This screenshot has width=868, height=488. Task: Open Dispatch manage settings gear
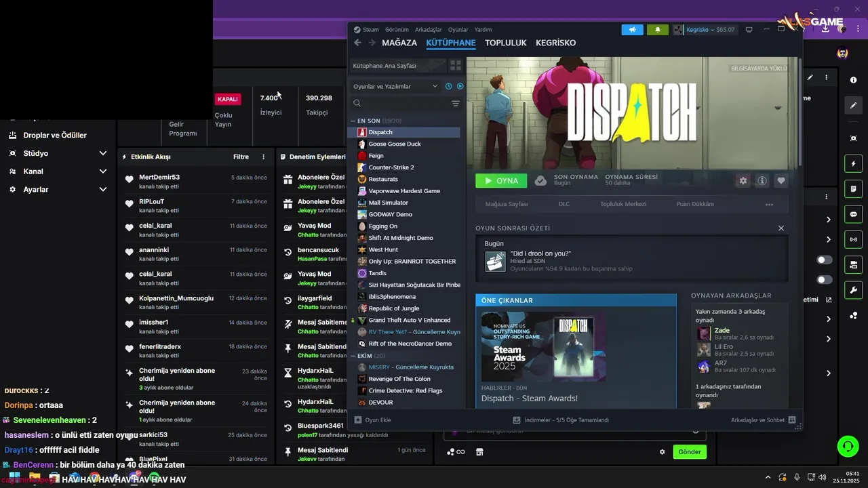(743, 181)
